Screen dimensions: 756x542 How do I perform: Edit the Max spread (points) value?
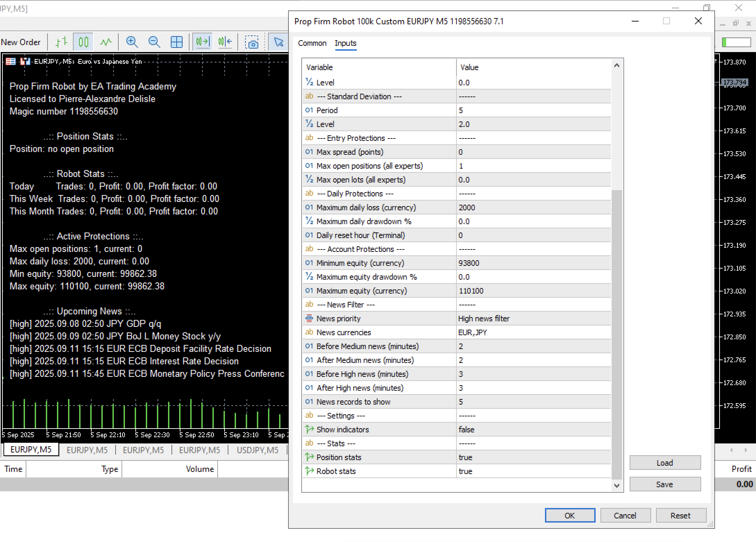pos(534,152)
